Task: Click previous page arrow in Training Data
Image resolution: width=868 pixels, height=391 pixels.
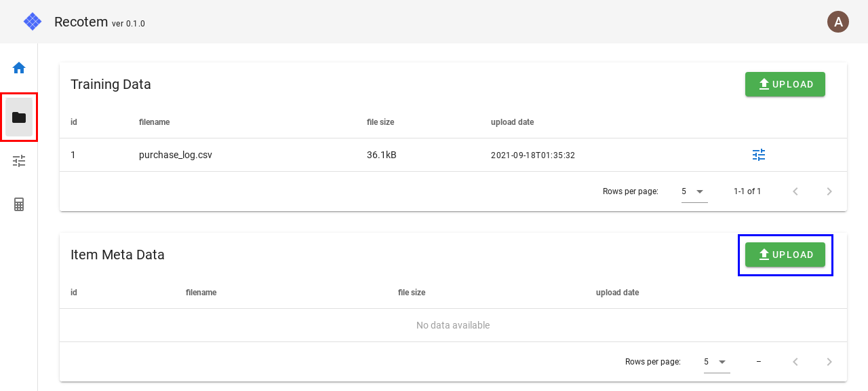Action: (x=795, y=191)
